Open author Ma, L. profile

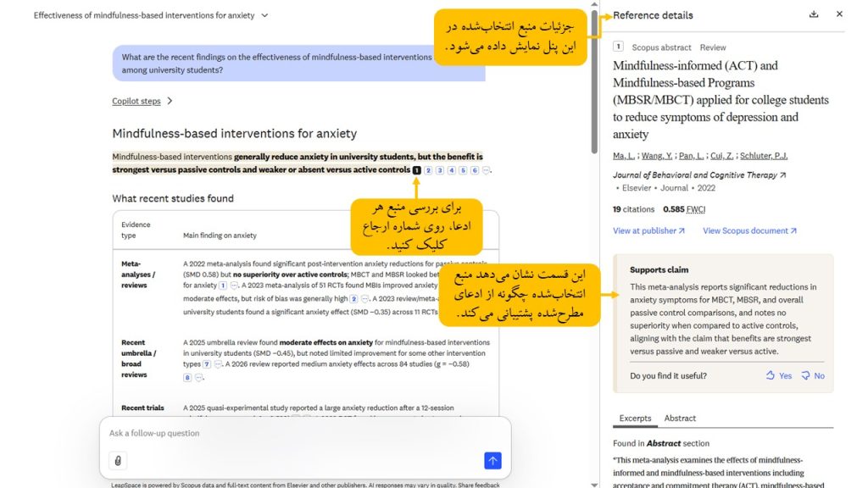coord(623,156)
